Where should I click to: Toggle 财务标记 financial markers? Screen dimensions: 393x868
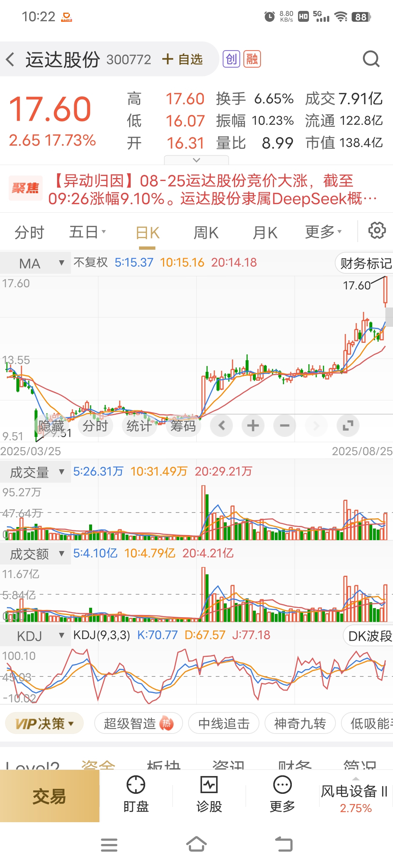coord(365,263)
